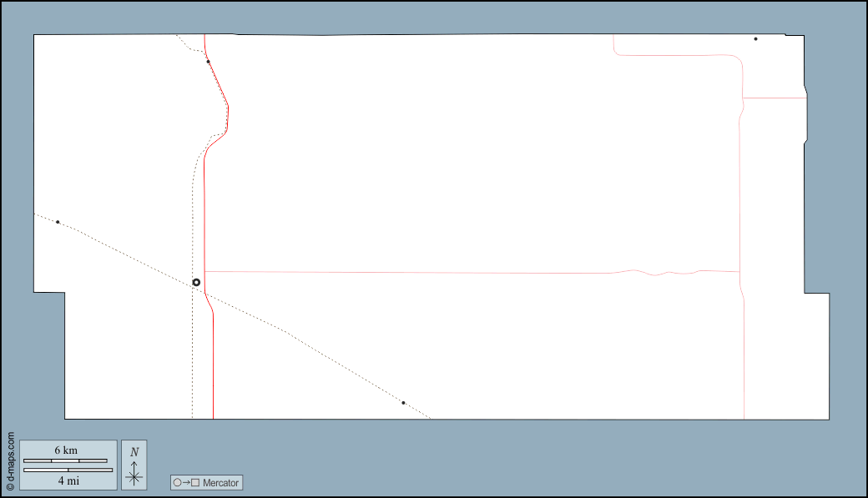Select the "6 km" scale text
Screen dimensions: 868x498
tap(66, 450)
